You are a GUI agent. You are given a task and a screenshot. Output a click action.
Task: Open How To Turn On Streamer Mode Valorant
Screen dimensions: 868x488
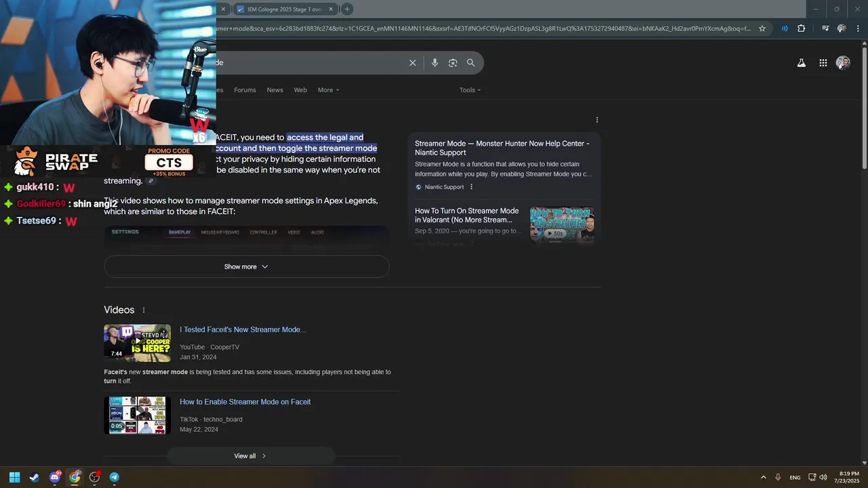pos(467,215)
